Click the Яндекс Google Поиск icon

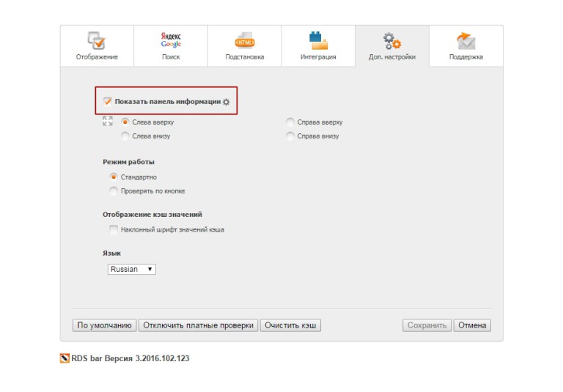click(x=171, y=40)
